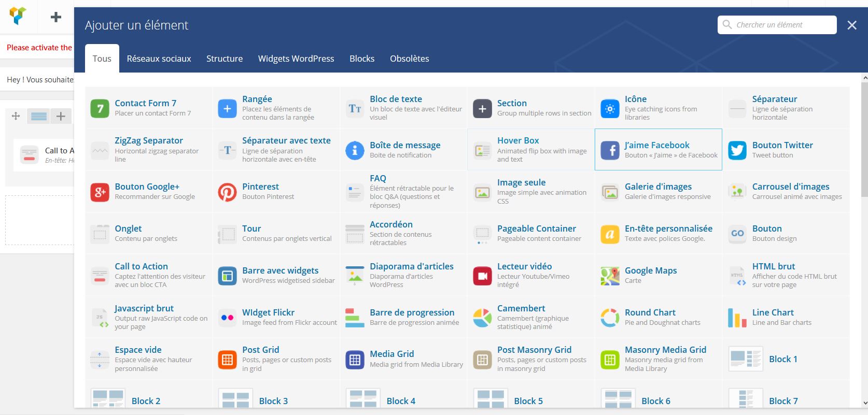Choose the Block 2 thumbnail
Viewport: 868px width, 415px height.
[108, 398]
